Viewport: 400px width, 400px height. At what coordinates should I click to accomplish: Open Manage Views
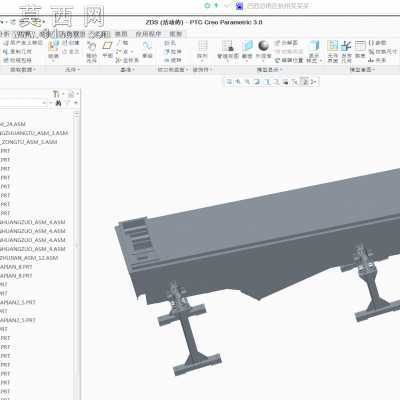[228, 50]
